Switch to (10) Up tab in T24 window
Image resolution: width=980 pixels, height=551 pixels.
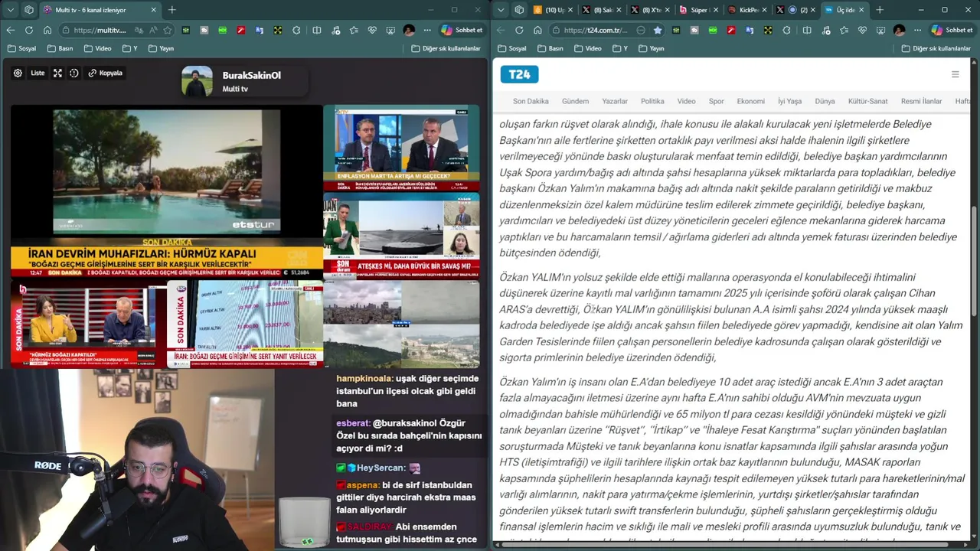pos(552,10)
